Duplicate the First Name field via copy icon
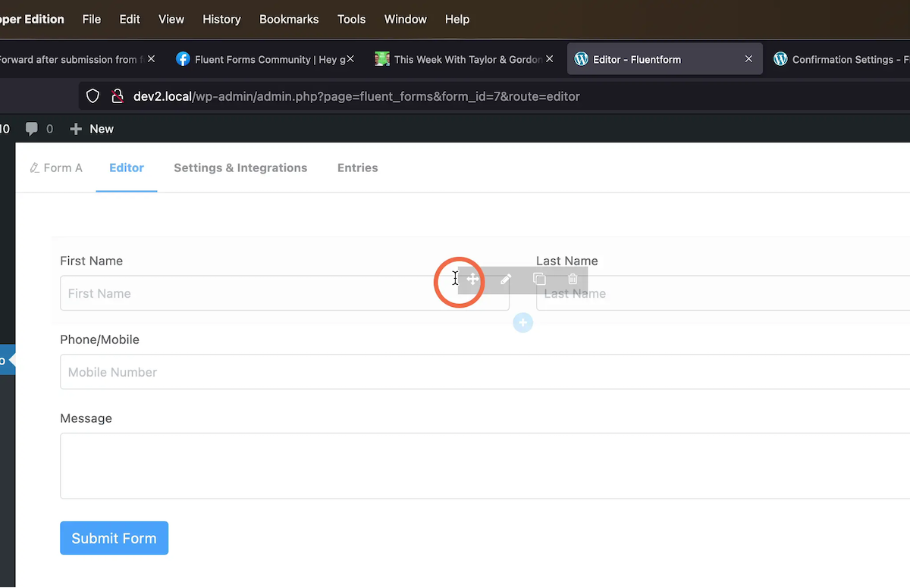The height and width of the screenshot is (588, 910). (539, 279)
